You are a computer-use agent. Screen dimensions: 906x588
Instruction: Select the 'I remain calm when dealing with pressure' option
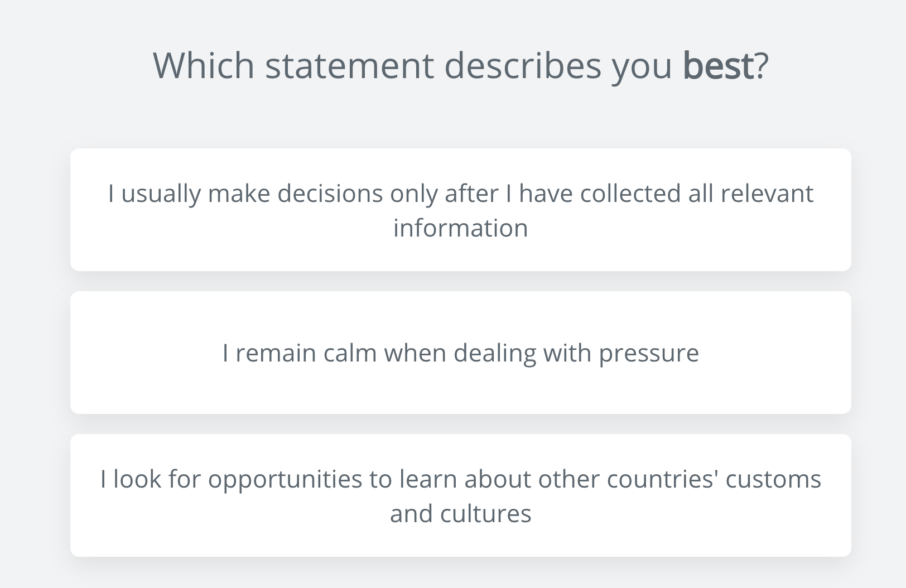pos(460,353)
